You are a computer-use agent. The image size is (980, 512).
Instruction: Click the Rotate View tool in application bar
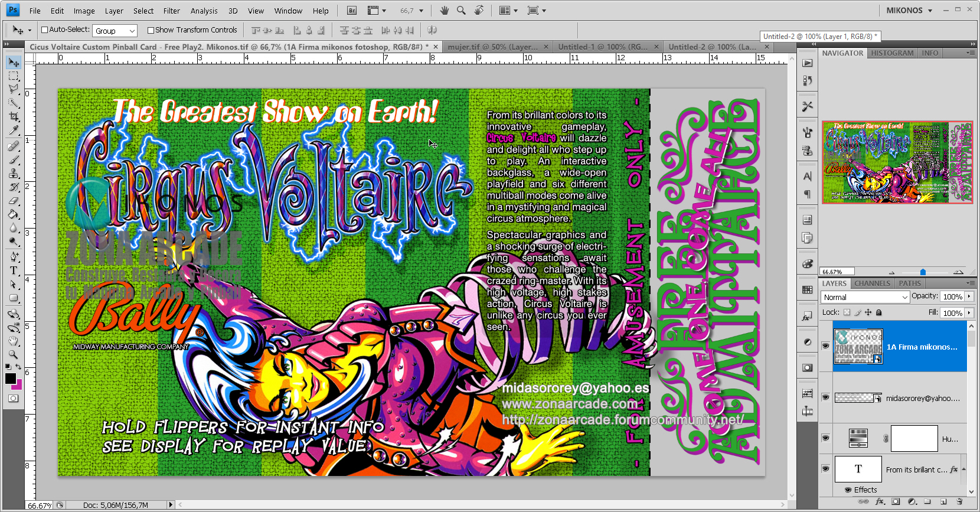point(479,11)
